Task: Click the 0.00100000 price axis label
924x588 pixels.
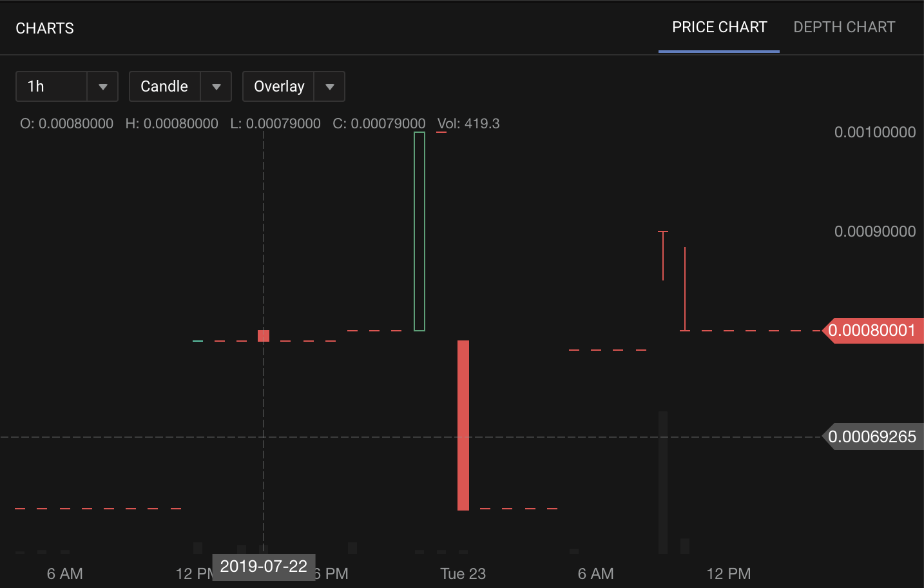Action: [875, 132]
